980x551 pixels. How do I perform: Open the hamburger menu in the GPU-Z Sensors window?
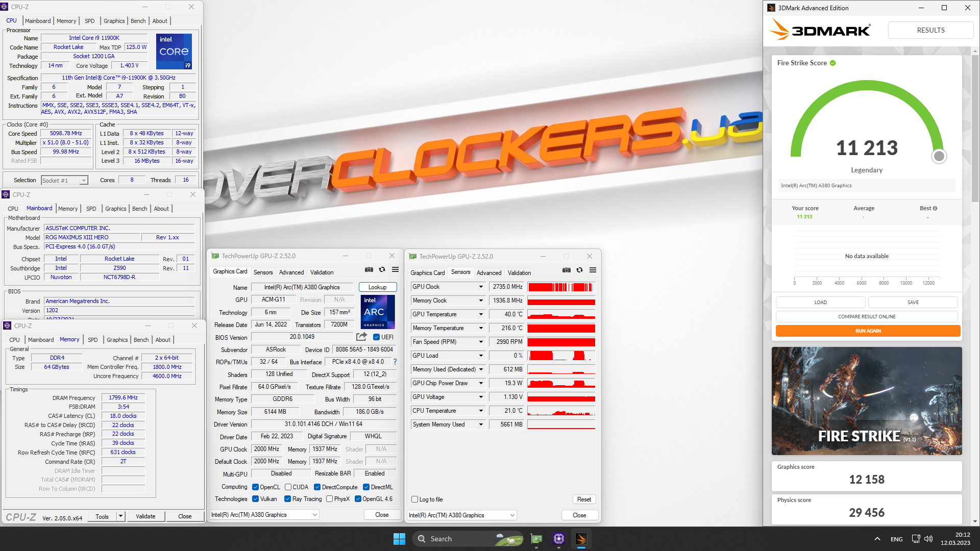pos(593,270)
